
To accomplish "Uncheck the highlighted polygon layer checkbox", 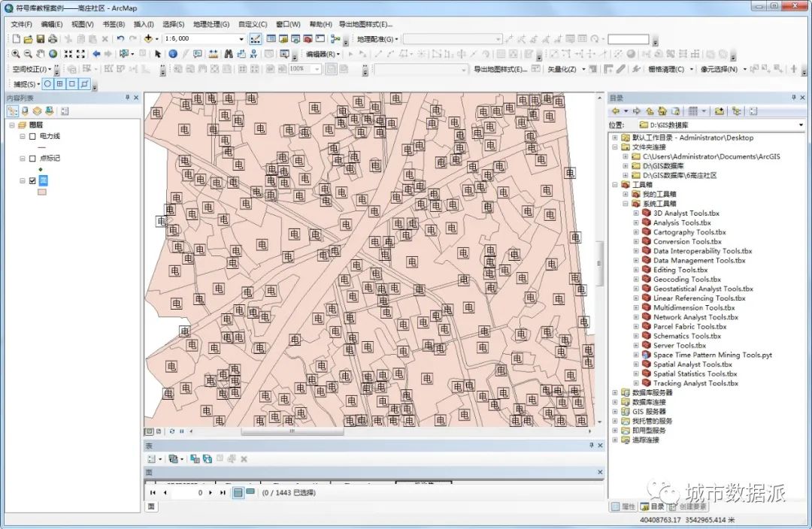I will click(x=32, y=180).
